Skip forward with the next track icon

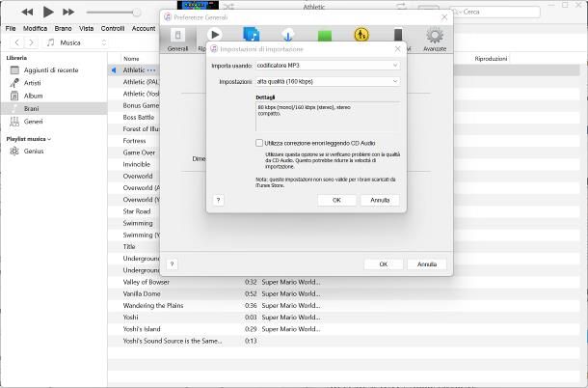click(x=68, y=12)
